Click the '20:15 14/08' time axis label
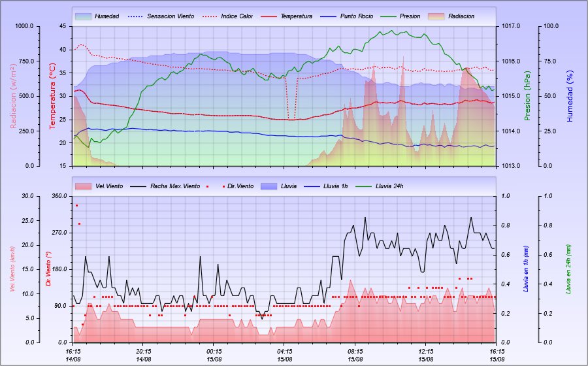The height and width of the screenshot is (366, 588). (x=144, y=356)
